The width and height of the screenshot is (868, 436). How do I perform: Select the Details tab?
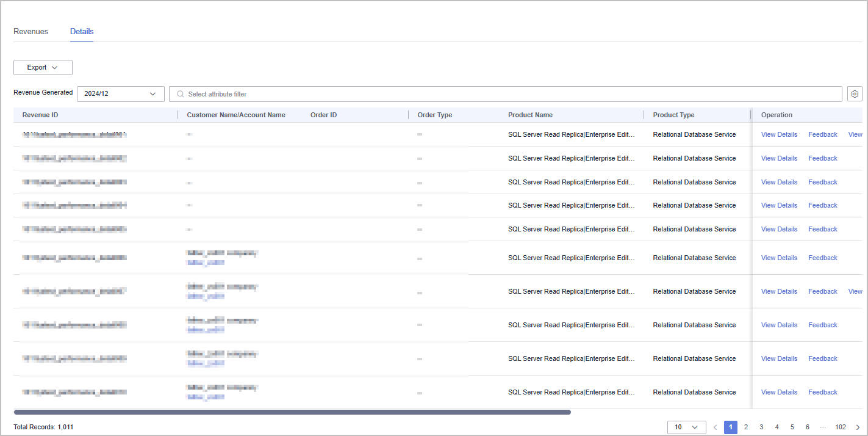click(82, 31)
